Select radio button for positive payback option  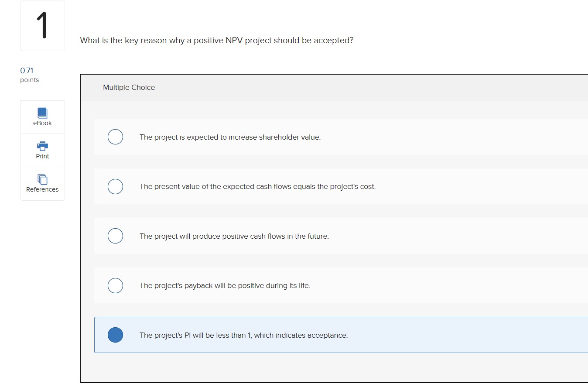115,285
